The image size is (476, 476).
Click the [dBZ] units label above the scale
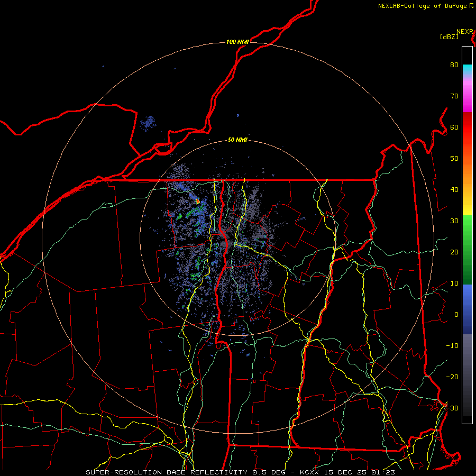(x=449, y=37)
